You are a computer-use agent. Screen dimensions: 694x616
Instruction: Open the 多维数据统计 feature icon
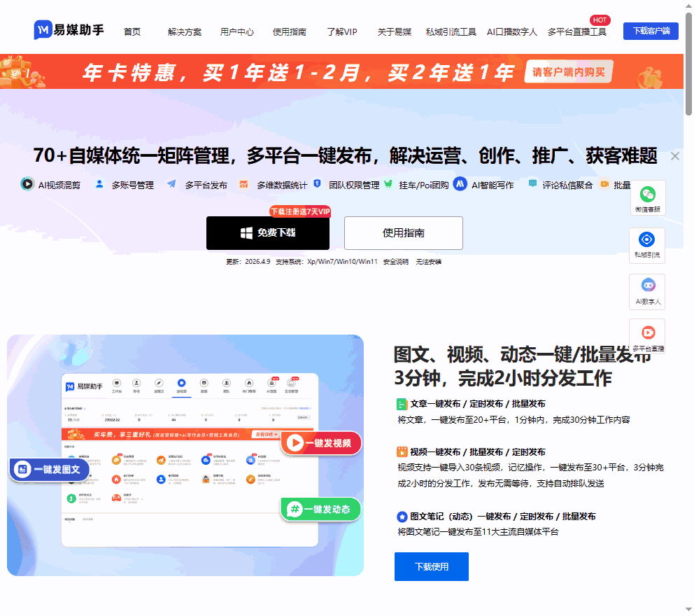click(x=244, y=184)
